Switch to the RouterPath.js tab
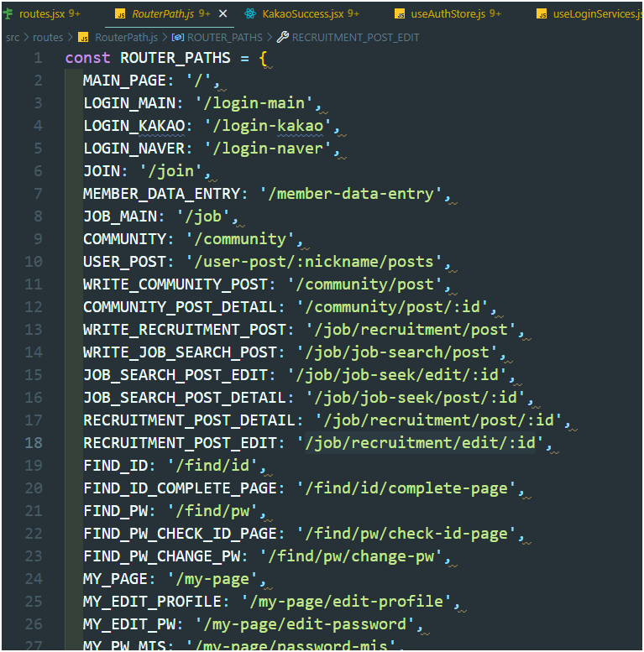 163,13
